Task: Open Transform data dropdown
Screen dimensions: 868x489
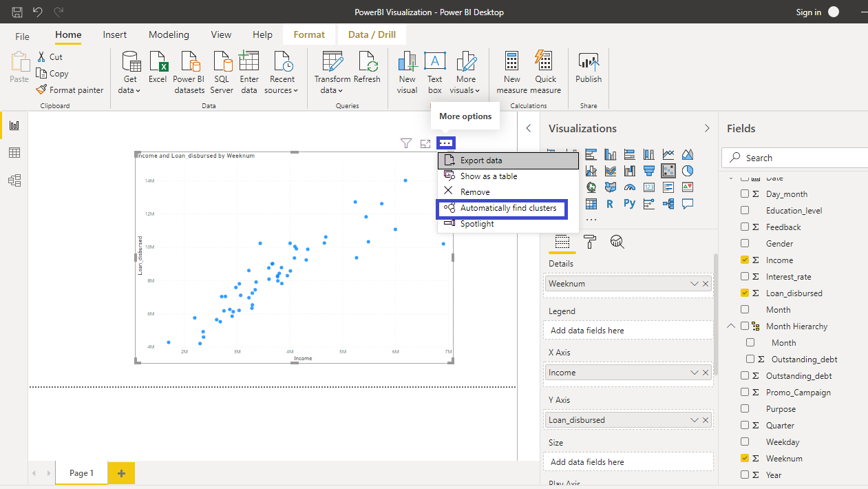Action: 332,72
